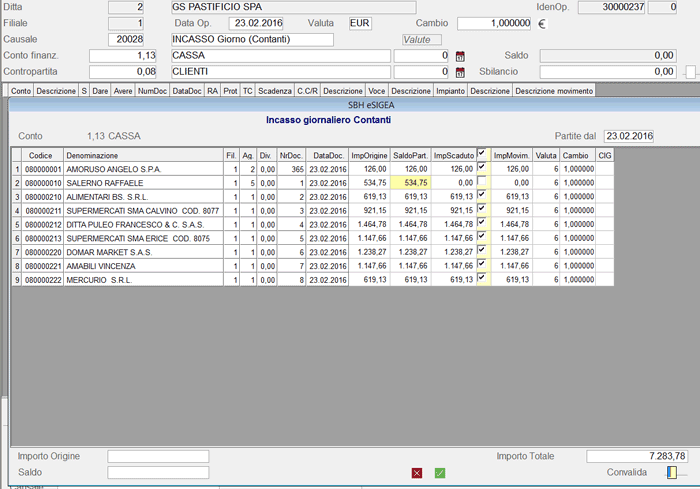Click the green checkmark confirm icon
The width and height of the screenshot is (700, 489).
440,473
